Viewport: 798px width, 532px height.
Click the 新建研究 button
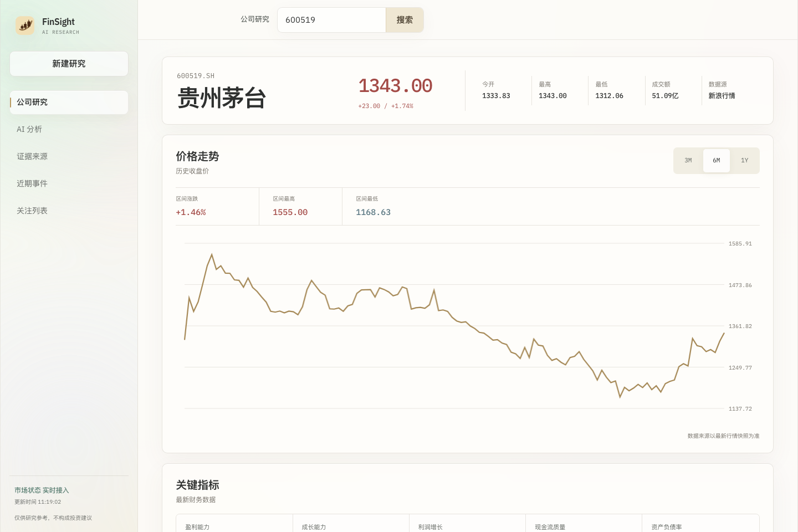[x=69, y=64]
